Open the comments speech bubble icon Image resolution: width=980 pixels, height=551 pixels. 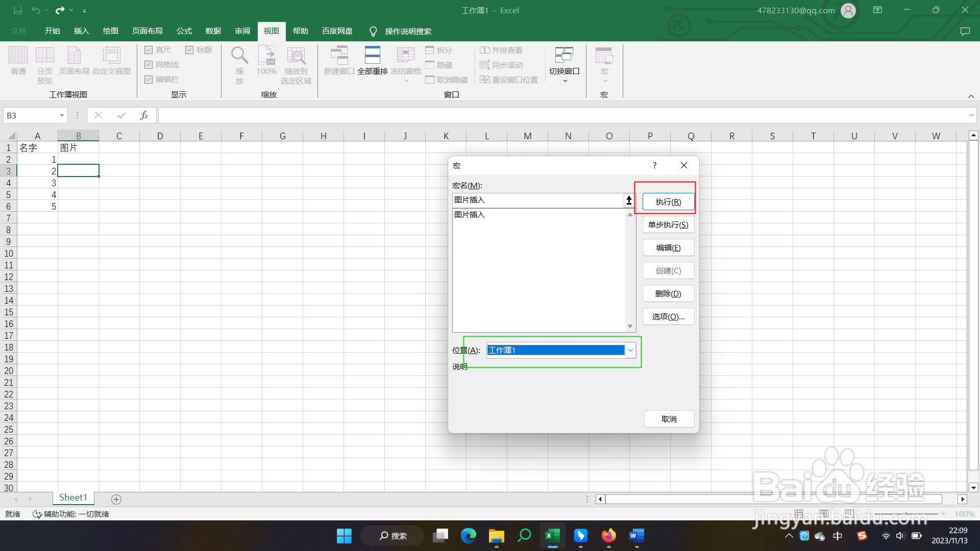pos(965,32)
